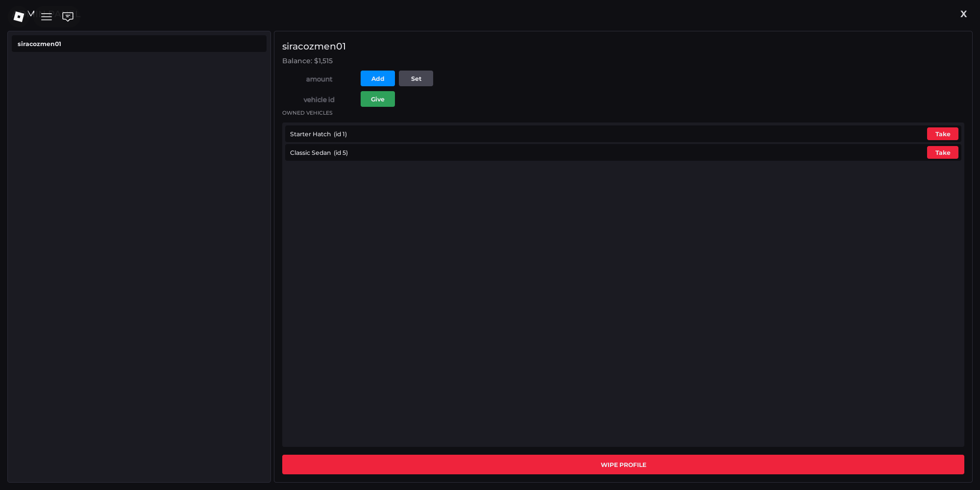Click the Balance $1,515 text

tap(307, 61)
